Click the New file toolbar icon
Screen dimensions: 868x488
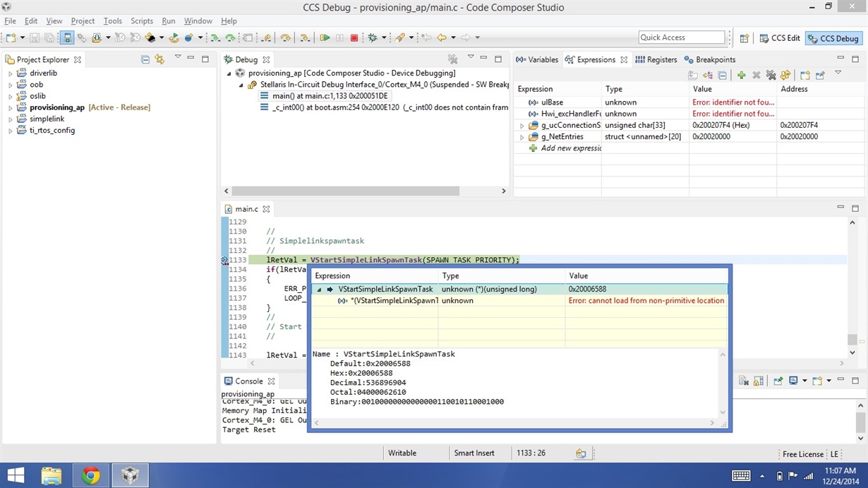[10, 37]
